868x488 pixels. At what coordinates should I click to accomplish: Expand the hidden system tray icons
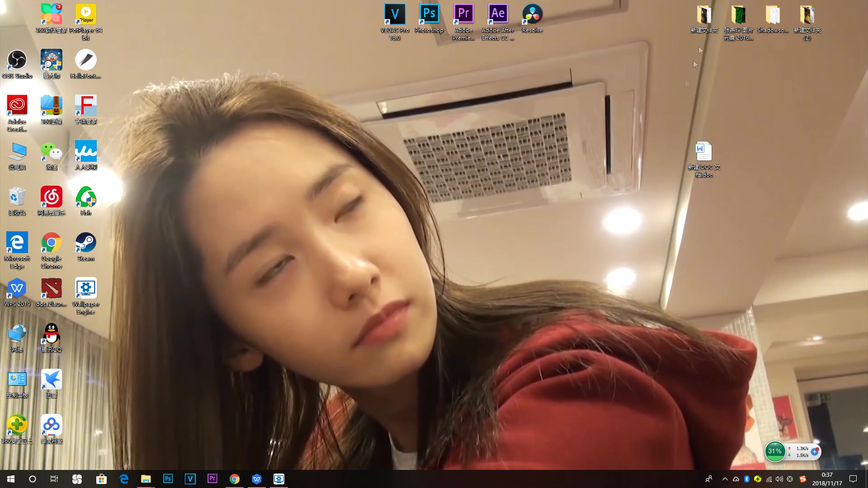click(724, 479)
